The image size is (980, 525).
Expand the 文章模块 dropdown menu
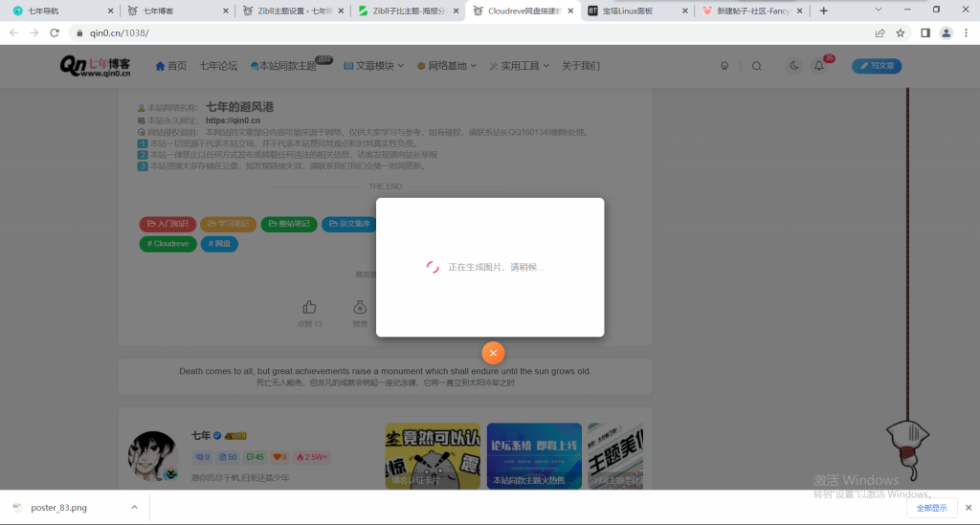click(x=374, y=66)
